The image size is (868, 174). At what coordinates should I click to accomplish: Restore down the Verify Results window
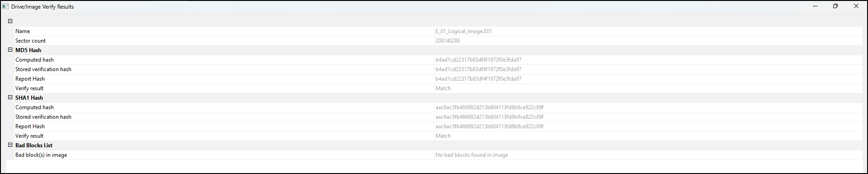point(835,6)
